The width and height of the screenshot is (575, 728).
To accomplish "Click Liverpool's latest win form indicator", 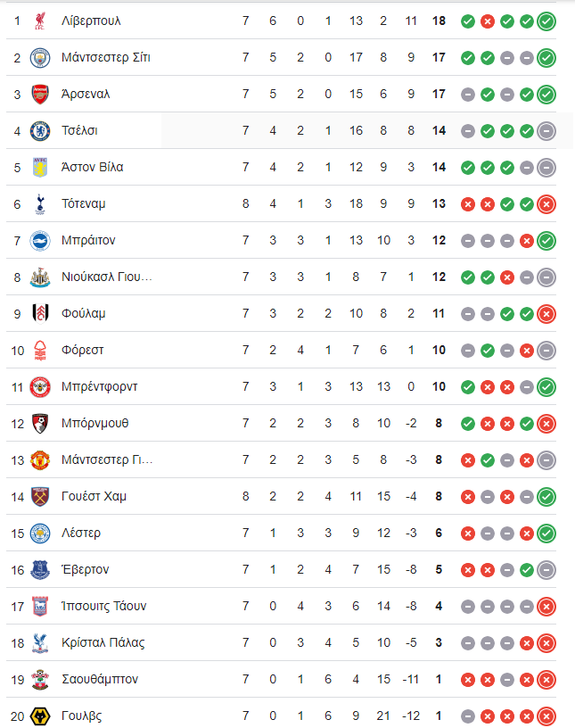I will [x=546, y=21].
